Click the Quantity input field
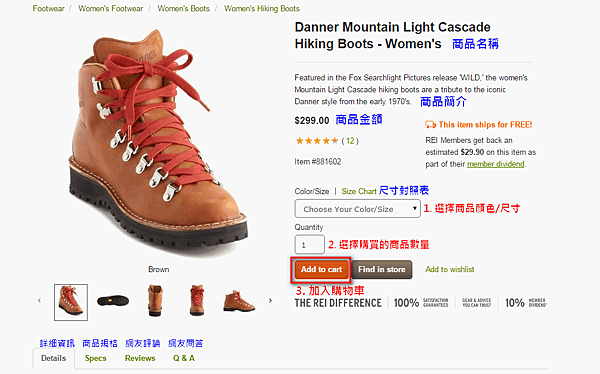600x374 pixels. (x=310, y=245)
